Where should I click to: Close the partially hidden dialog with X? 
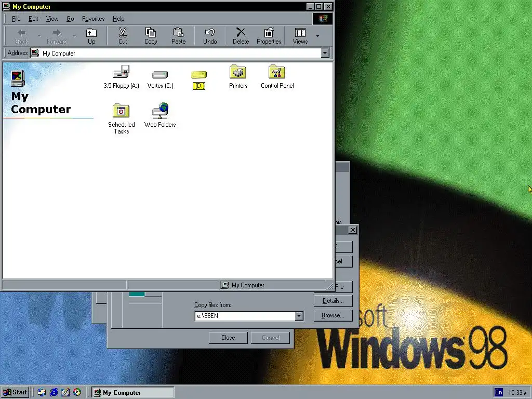[x=353, y=230]
